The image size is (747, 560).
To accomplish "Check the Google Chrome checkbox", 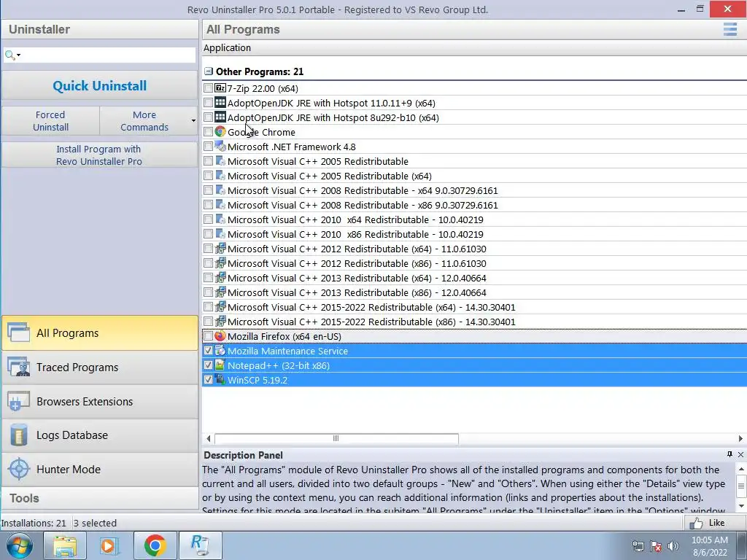I will point(208,132).
